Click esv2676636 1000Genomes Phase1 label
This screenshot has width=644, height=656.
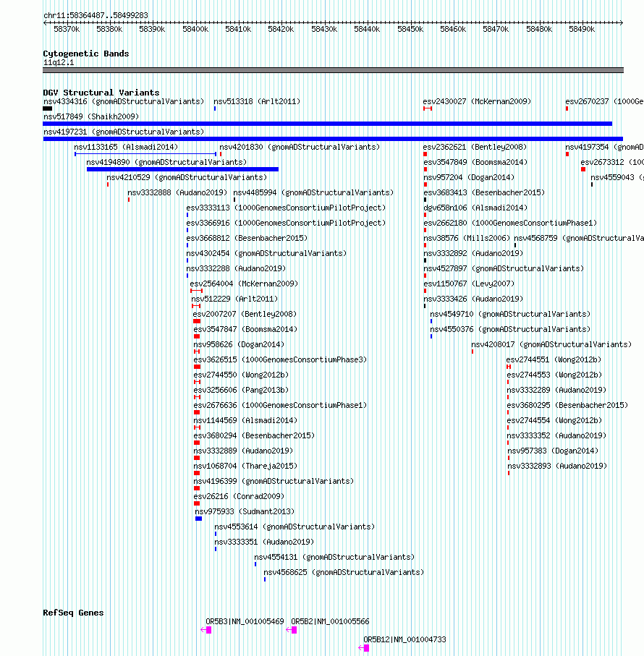click(280, 406)
